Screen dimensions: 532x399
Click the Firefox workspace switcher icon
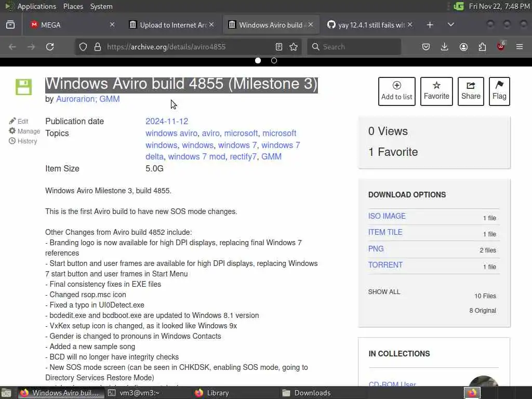point(472,393)
